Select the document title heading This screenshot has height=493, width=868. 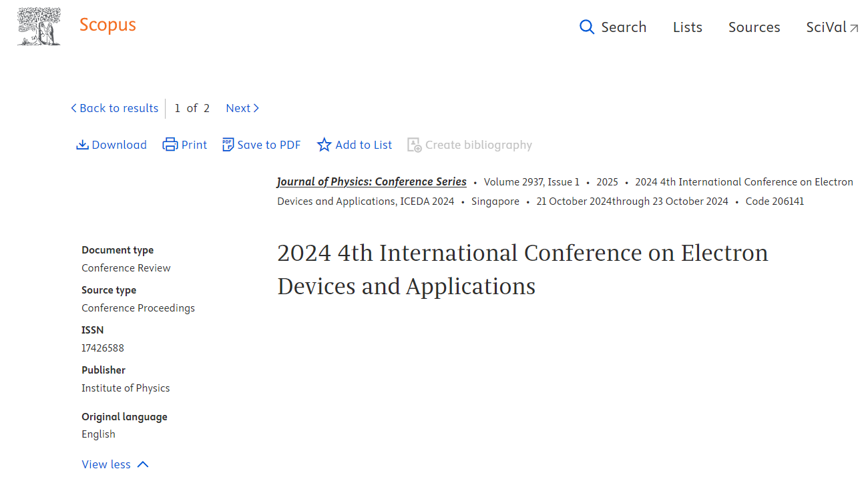click(523, 270)
